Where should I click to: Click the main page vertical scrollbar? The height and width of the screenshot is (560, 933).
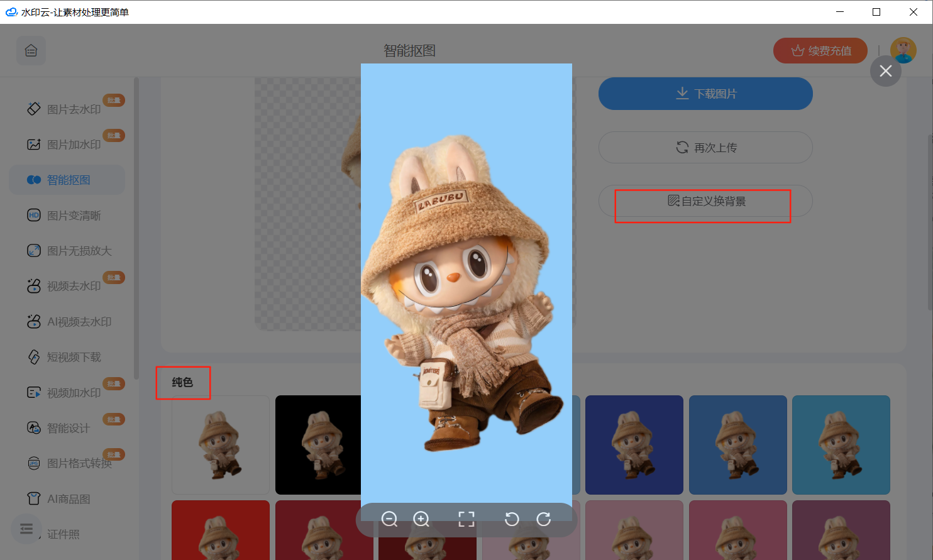pos(930,221)
